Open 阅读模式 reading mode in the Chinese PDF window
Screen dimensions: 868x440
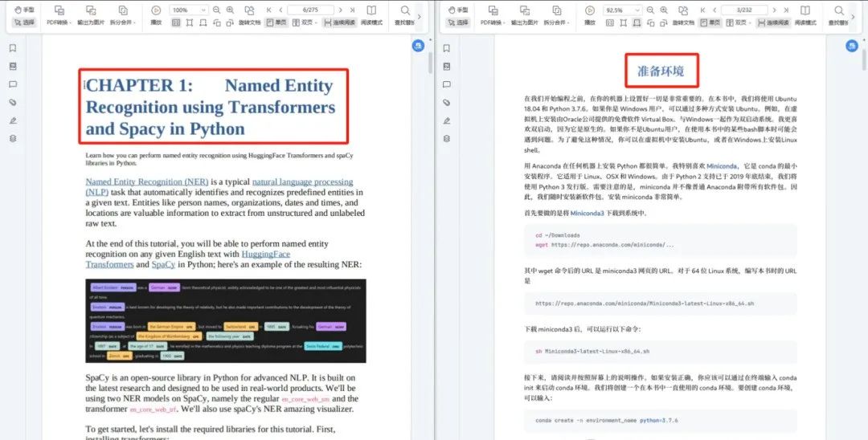805,15
